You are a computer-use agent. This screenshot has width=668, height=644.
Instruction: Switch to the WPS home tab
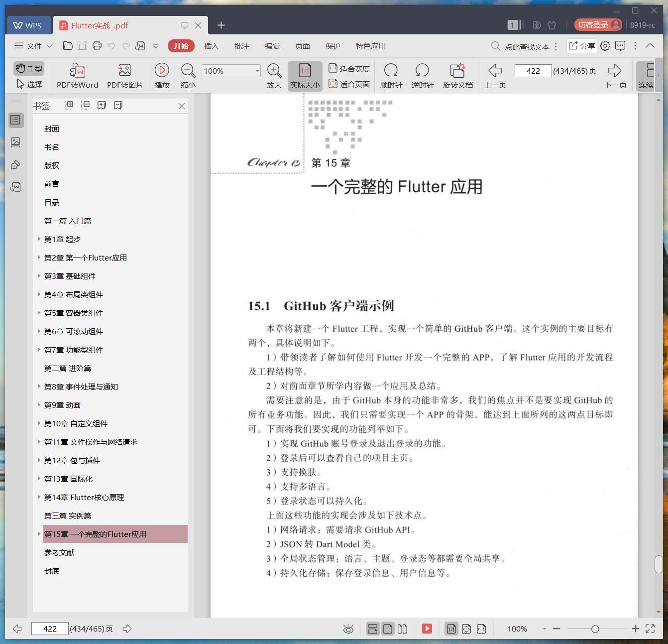coord(28,25)
